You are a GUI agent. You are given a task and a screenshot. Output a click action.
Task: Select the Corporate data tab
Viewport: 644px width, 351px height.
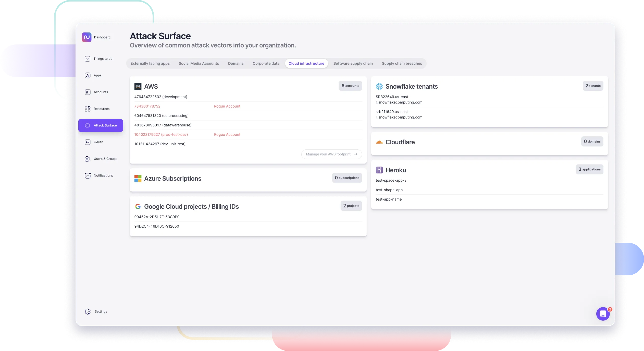(266, 63)
